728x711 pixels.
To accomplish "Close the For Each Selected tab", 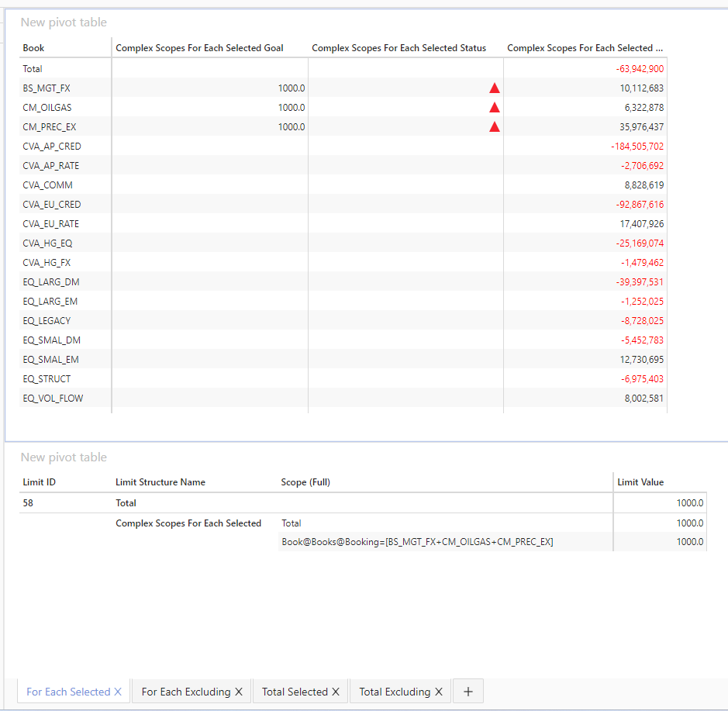I will tap(118, 692).
